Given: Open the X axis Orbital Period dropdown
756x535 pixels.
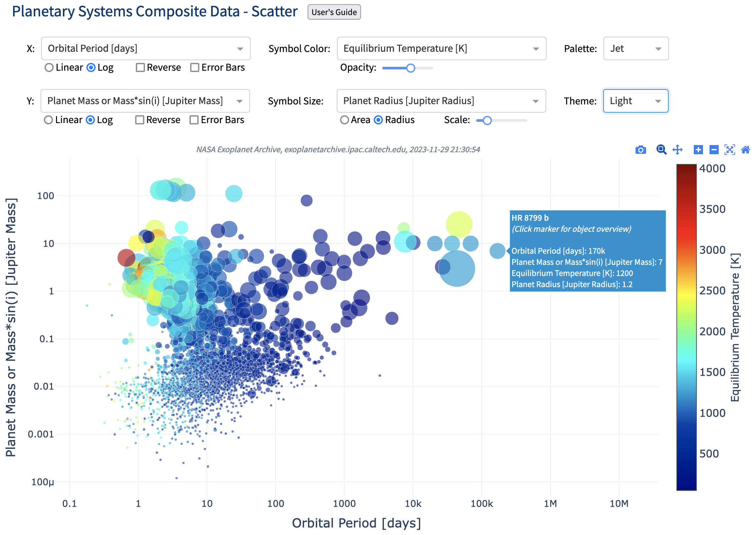Looking at the screenshot, I should [x=146, y=48].
